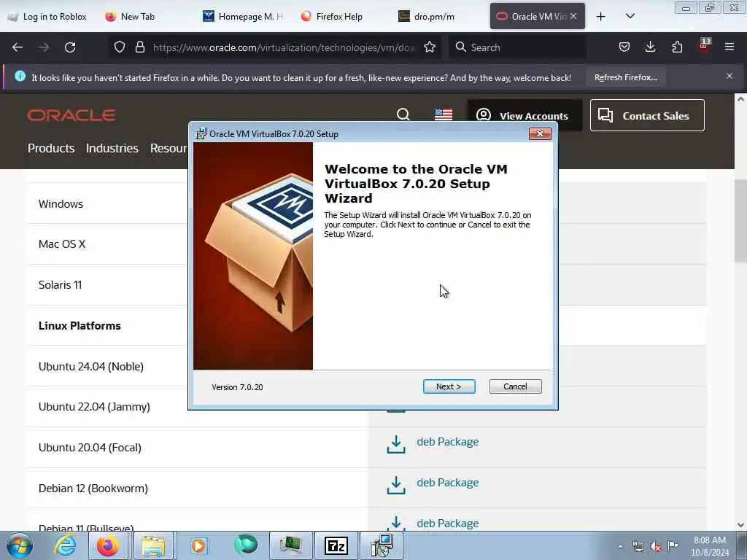The image size is (747, 560).
Task: Click the page vertical scrollbar thumb
Action: pos(740,220)
